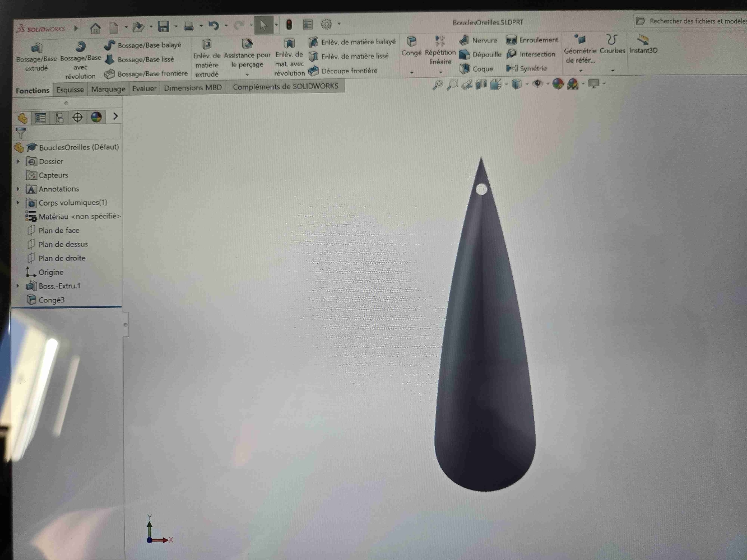
Task: Open the Courbes dropdown arrow
Action: point(613,71)
